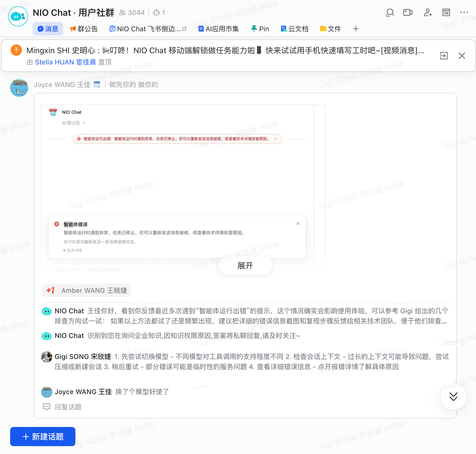Screen dimensions: 476x454
Task: Switch to the 消息 tab
Action: pos(48,29)
